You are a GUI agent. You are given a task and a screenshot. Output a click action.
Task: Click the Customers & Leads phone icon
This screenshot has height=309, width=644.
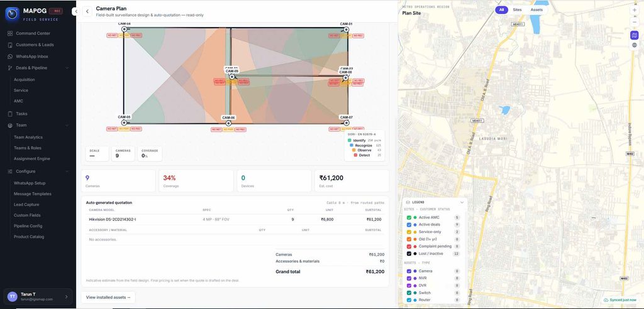pyautogui.click(x=10, y=45)
